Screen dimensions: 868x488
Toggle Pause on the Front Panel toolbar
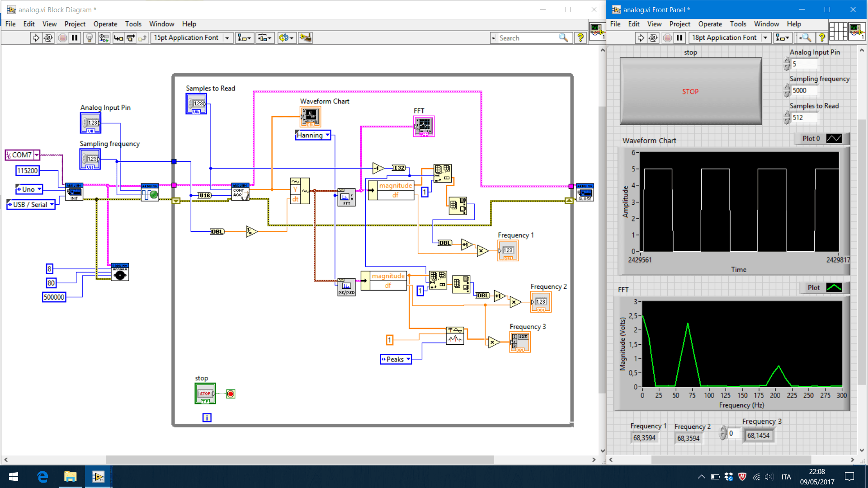pyautogui.click(x=679, y=38)
